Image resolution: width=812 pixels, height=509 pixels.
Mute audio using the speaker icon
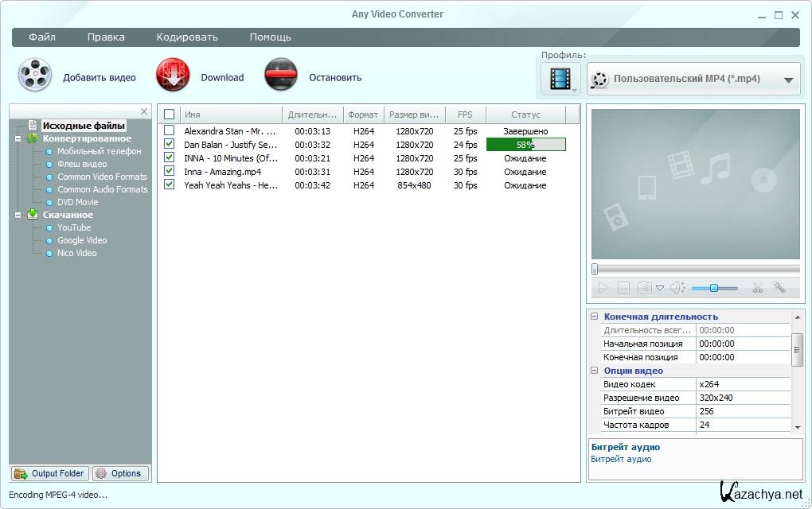click(677, 288)
